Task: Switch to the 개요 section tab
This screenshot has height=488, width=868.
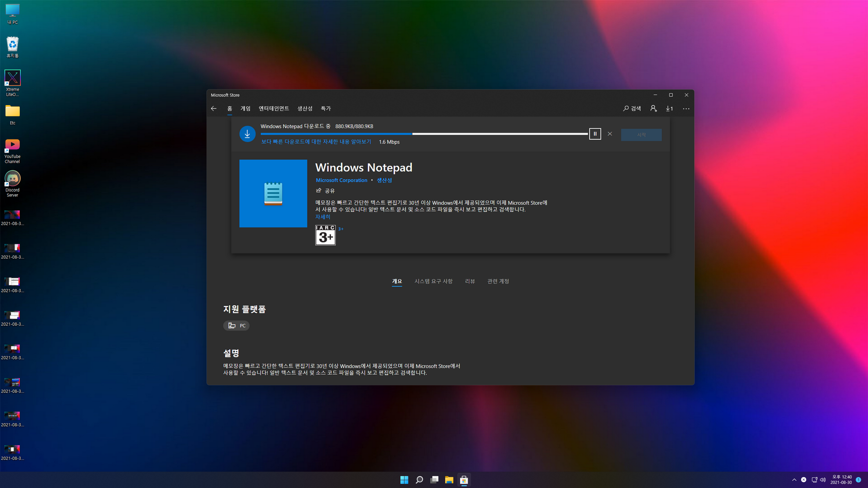Action: [x=397, y=281]
